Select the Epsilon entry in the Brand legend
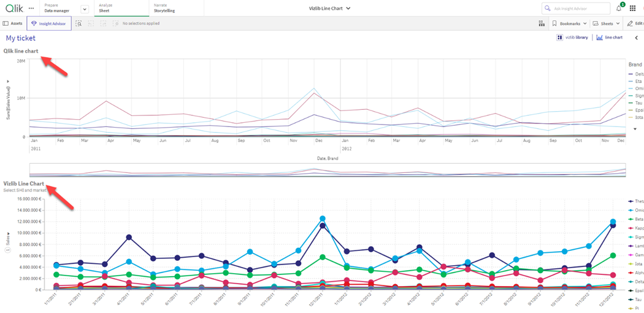 pyautogui.click(x=636, y=110)
